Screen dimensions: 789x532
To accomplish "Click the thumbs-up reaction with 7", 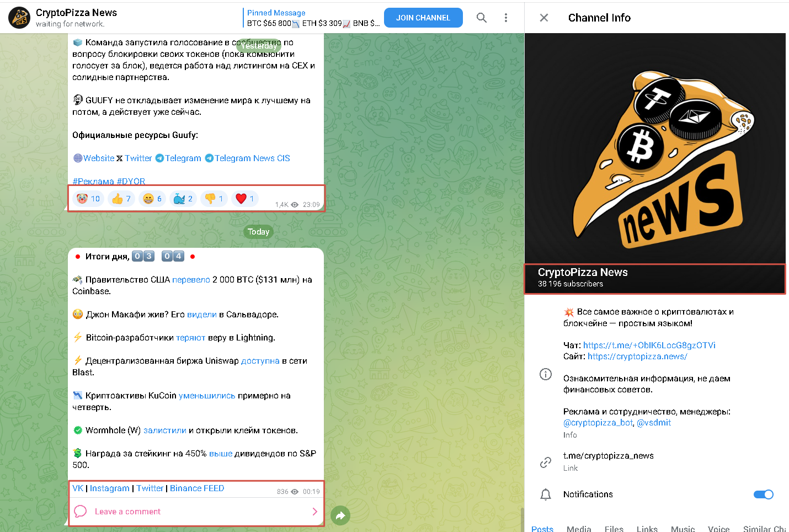I will coord(121,199).
